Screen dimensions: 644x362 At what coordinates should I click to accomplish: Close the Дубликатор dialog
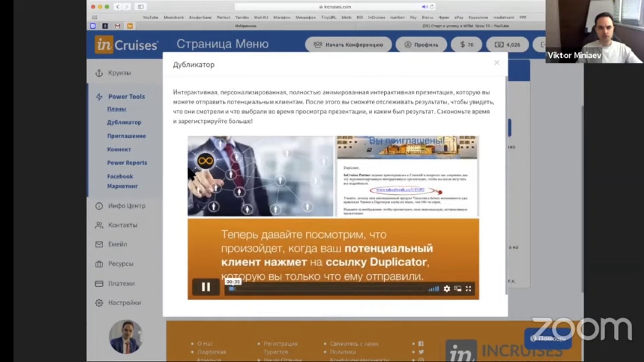(x=497, y=63)
